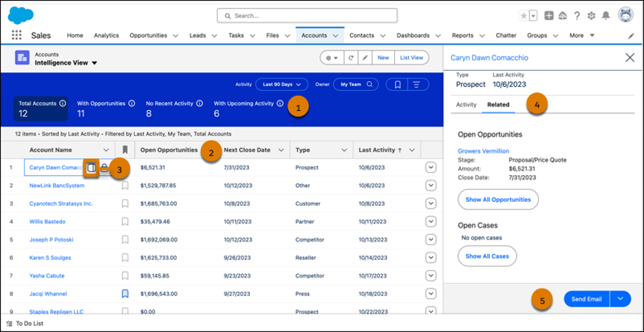Click the refresh list icon

point(351,58)
